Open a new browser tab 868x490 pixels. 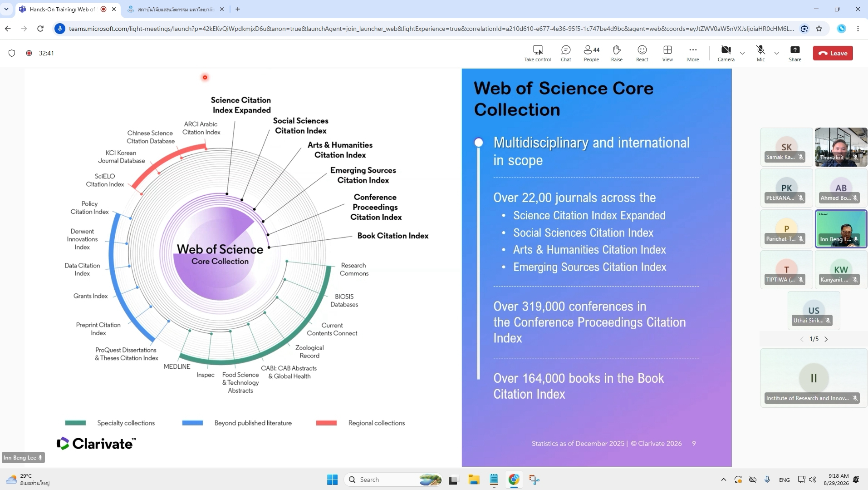(x=238, y=9)
